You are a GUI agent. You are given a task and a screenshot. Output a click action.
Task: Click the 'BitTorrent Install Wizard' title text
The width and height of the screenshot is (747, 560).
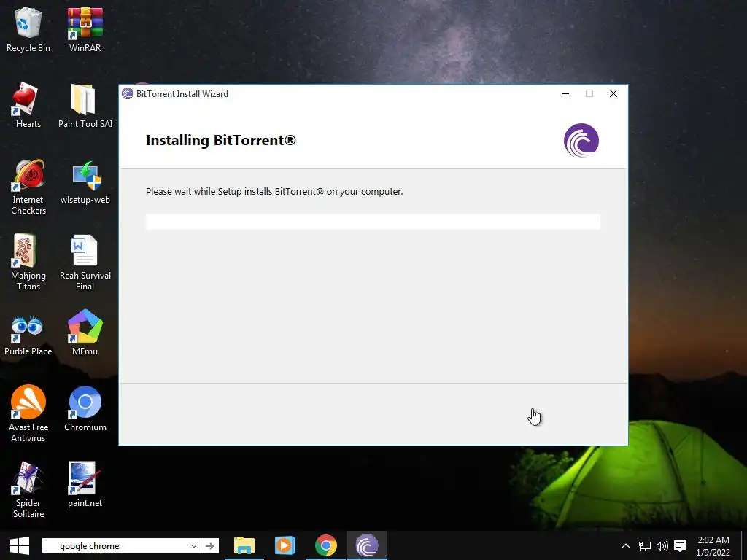[182, 94]
